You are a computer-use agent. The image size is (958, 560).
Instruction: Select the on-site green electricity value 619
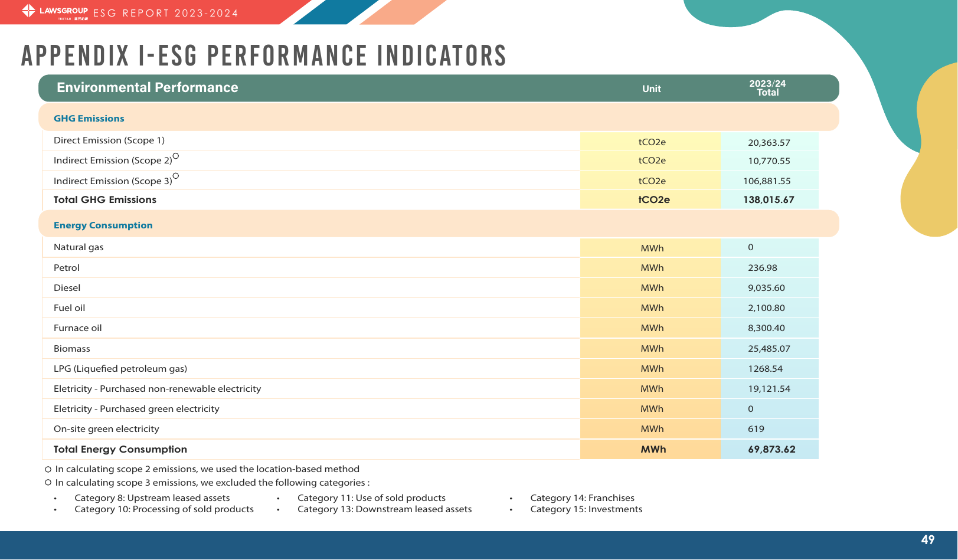[756, 428]
